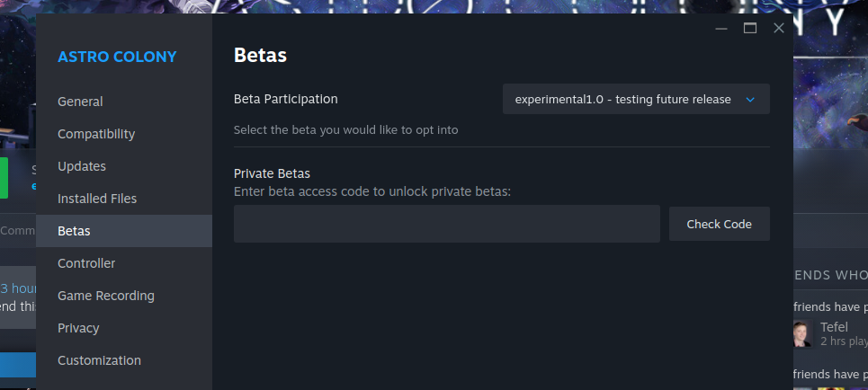Open the Privacy section
The width and height of the screenshot is (868, 390).
(78, 328)
